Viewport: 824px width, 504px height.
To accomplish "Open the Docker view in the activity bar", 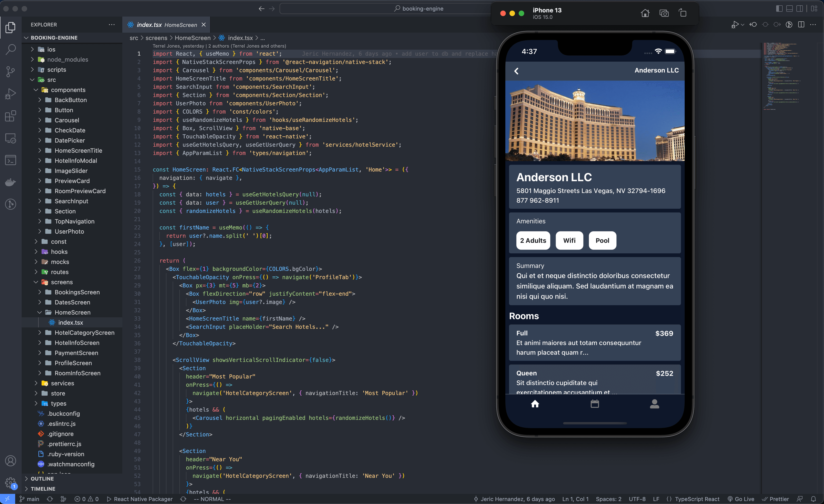I will pyautogui.click(x=10, y=182).
